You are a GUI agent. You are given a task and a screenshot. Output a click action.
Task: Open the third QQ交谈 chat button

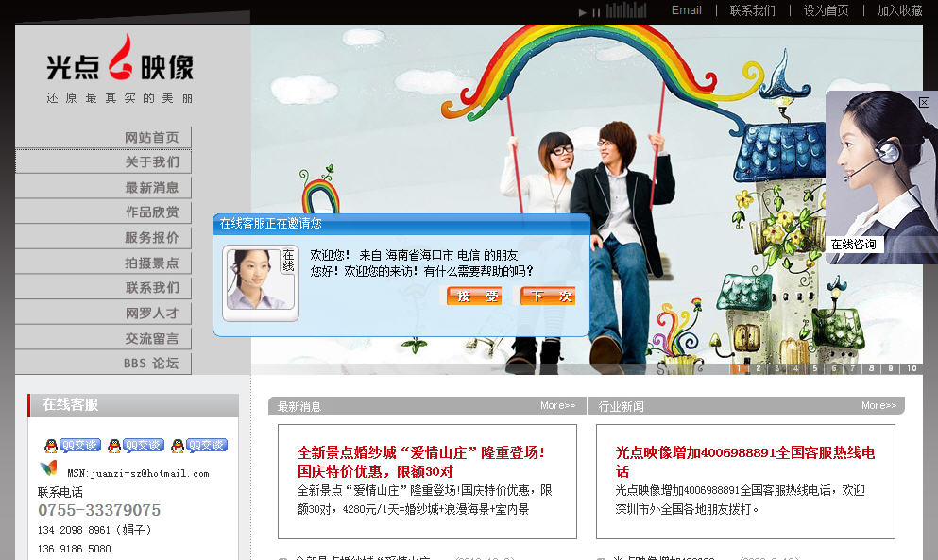tap(205, 446)
